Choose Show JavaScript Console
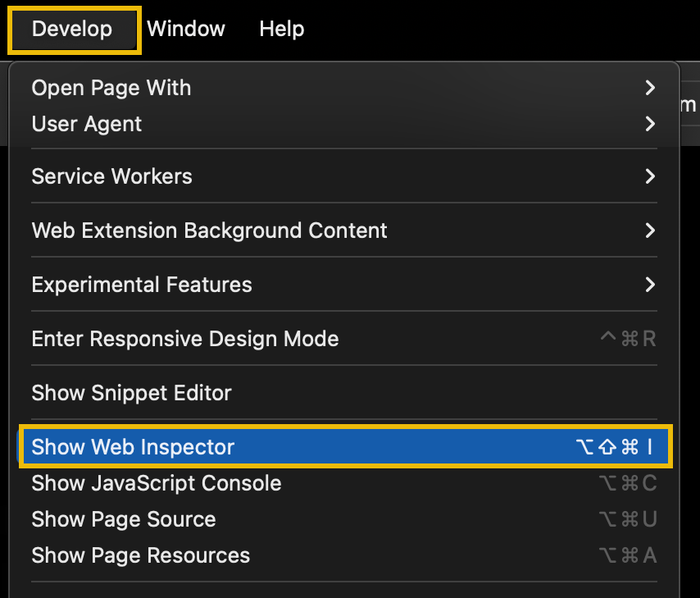The width and height of the screenshot is (700, 598). coord(157,484)
